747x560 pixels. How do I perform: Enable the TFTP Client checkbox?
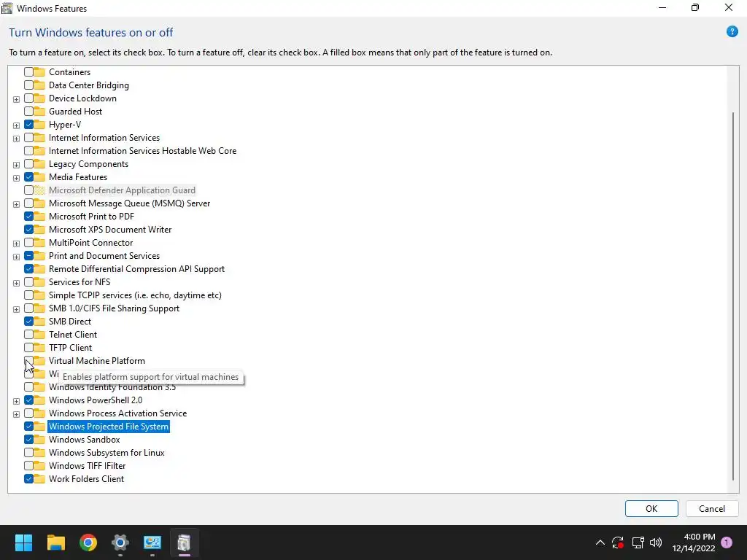point(28,348)
